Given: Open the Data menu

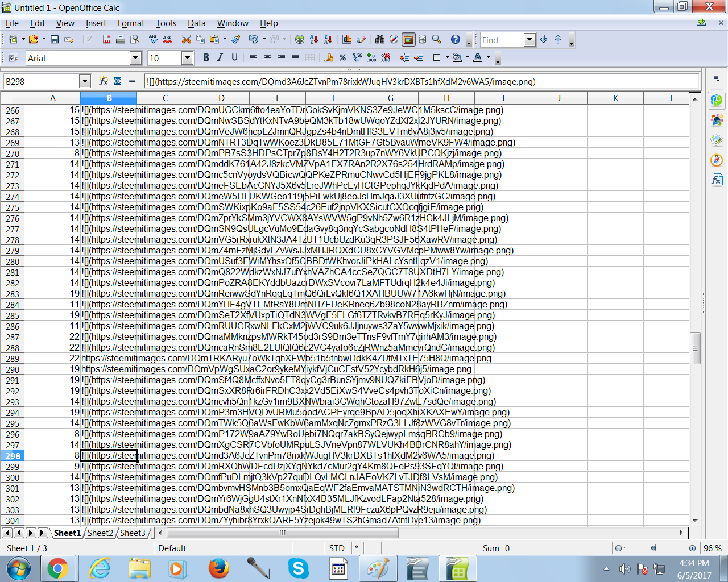Looking at the screenshot, I should click(196, 23).
